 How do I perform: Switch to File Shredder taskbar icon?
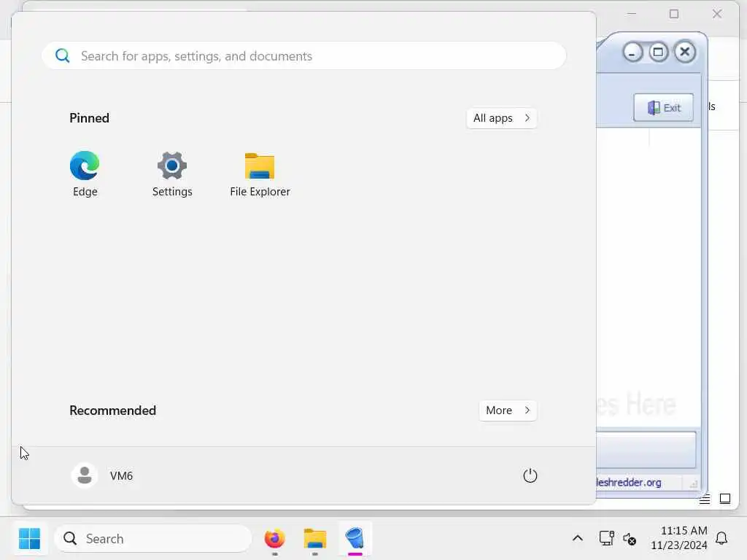click(355, 539)
